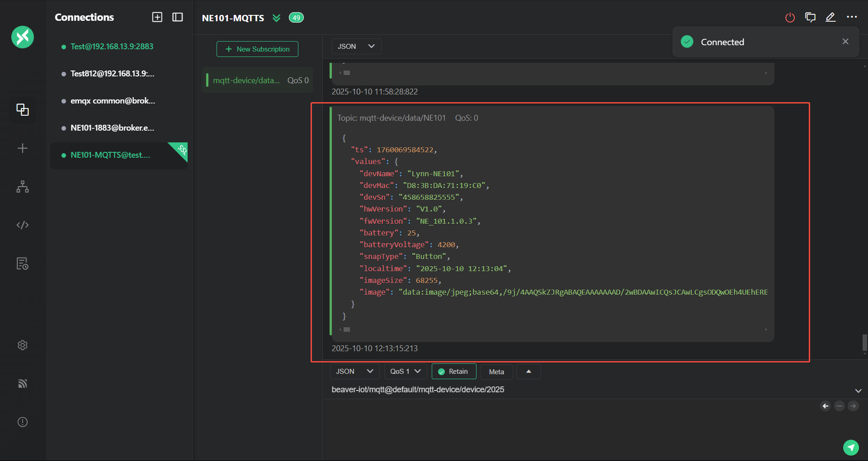The width and height of the screenshot is (868, 461).
Task: Dismiss the Connected notification
Action: (845, 42)
